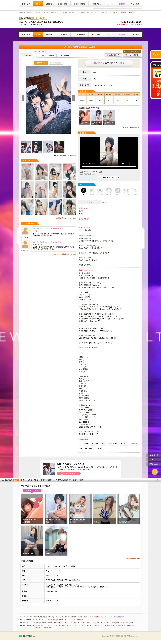Open the TikTok SNS icon

pos(118,191)
